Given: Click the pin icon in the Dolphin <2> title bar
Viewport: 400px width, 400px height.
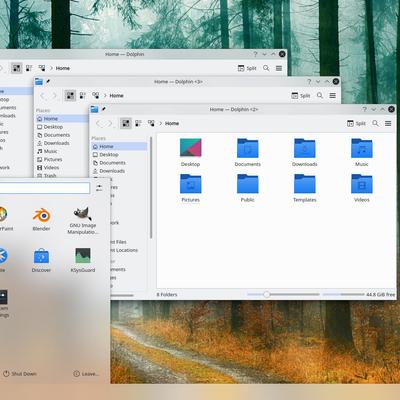Looking at the screenshot, I should [x=104, y=109].
